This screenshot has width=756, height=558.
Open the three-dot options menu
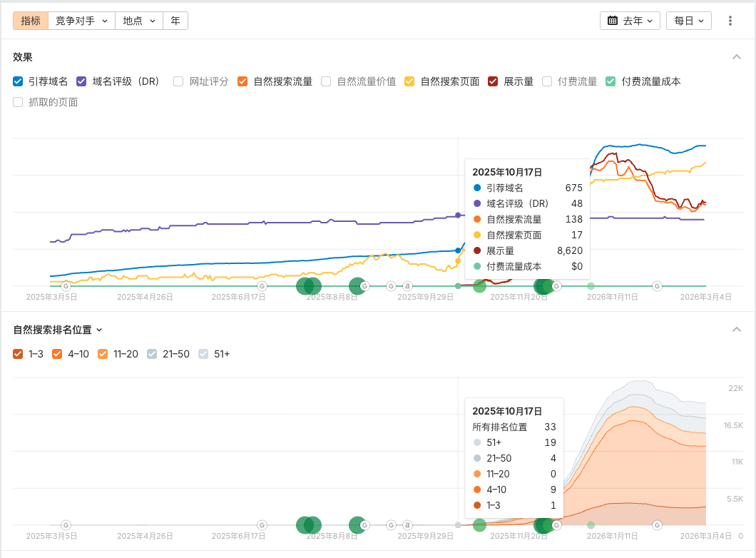coord(730,20)
